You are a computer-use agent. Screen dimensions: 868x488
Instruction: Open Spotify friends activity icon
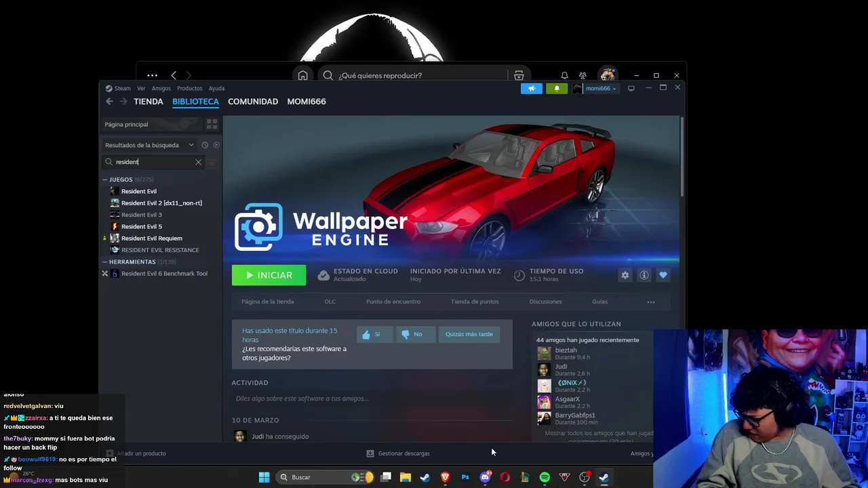point(583,75)
